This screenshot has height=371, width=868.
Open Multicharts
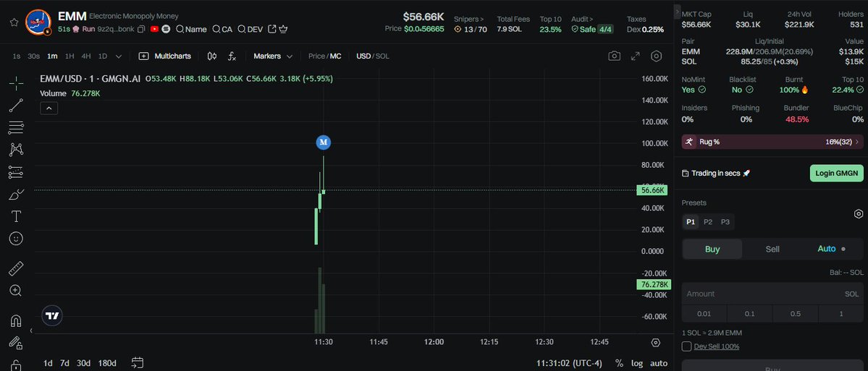point(165,56)
